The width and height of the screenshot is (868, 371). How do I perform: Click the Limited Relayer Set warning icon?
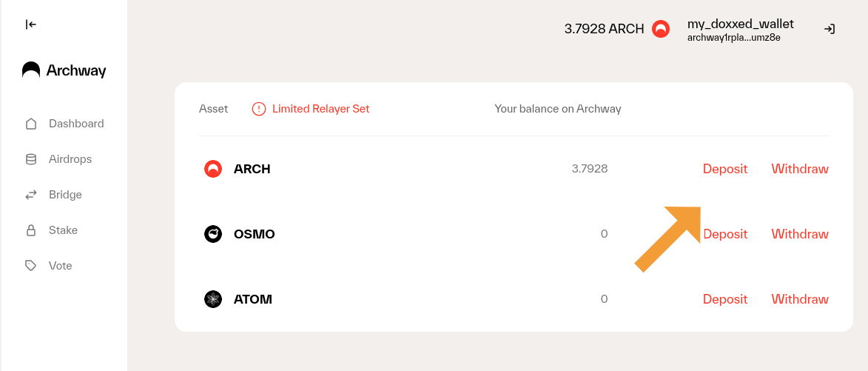(258, 109)
